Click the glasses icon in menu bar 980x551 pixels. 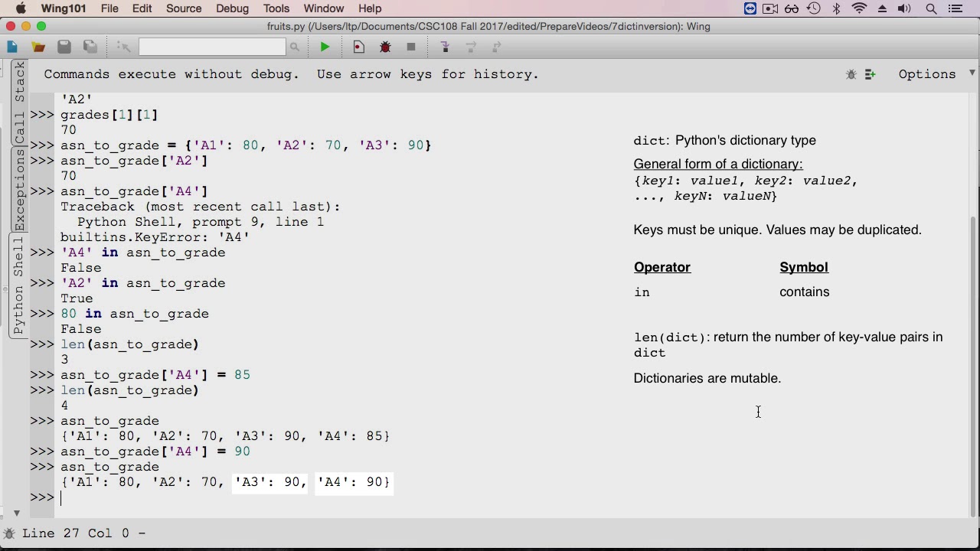(x=792, y=8)
